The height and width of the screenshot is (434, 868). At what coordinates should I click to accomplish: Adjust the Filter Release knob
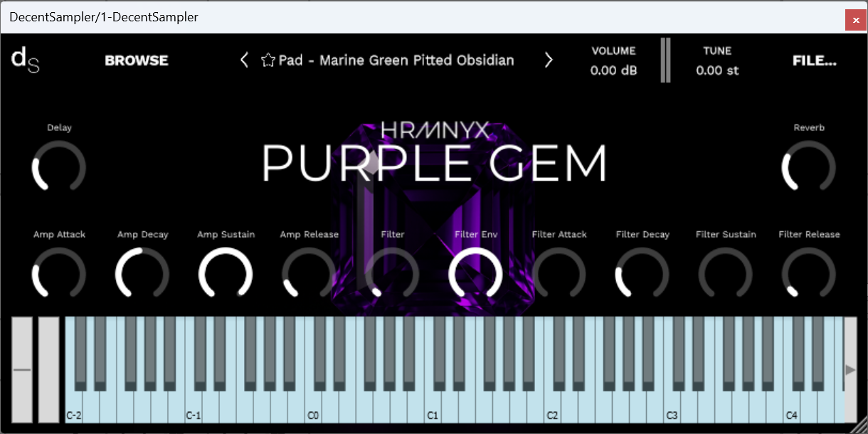(809, 274)
